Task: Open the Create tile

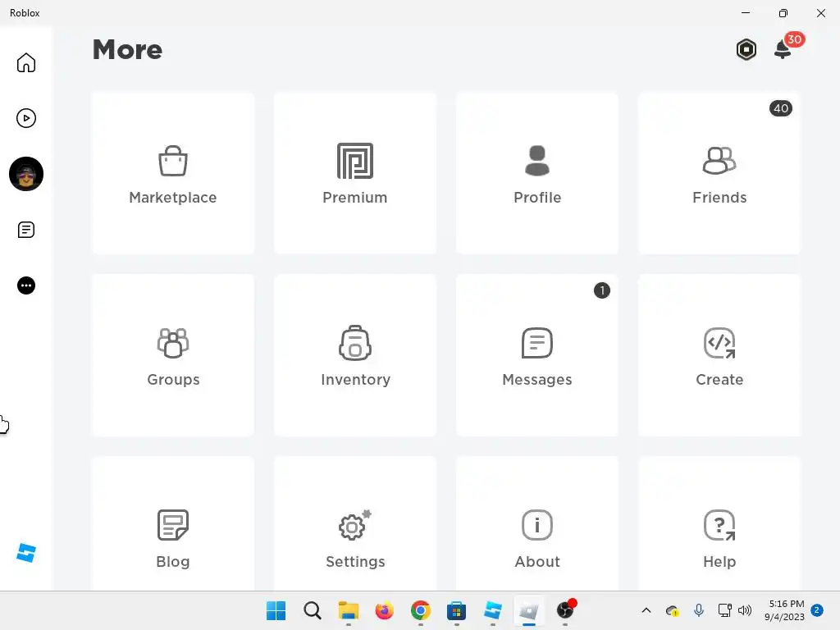Action: [x=719, y=355]
